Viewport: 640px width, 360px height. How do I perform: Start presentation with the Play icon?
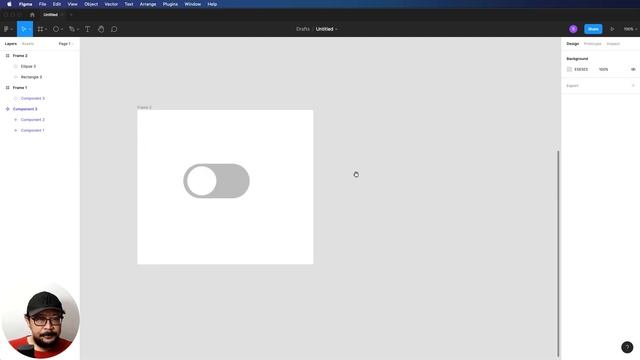click(x=612, y=29)
